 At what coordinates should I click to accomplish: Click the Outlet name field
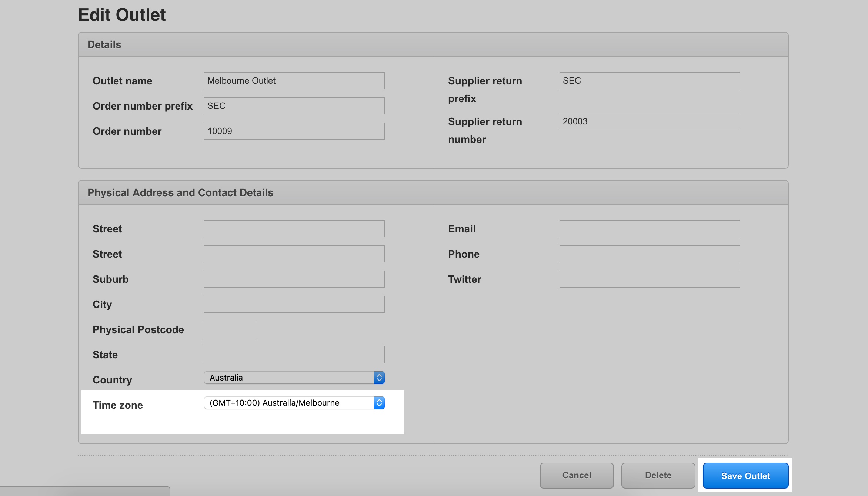click(x=294, y=81)
